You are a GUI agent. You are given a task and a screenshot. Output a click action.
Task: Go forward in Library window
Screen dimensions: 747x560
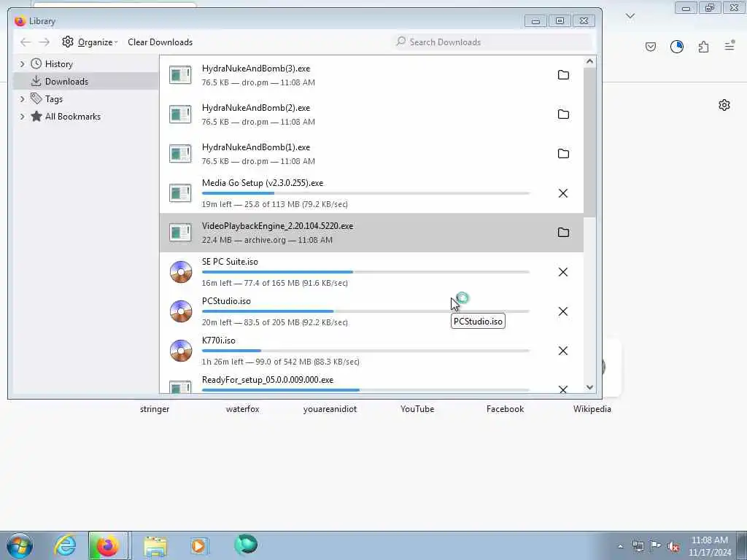tap(44, 42)
